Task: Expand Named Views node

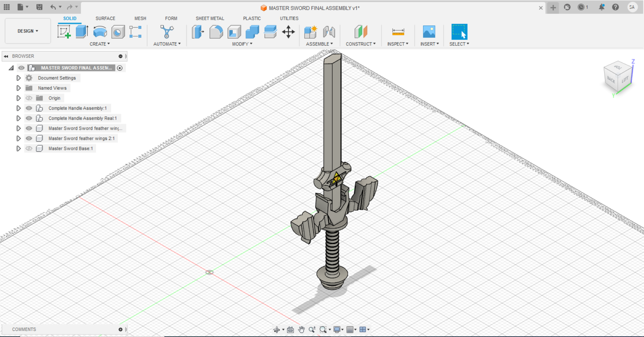Action: [x=18, y=88]
